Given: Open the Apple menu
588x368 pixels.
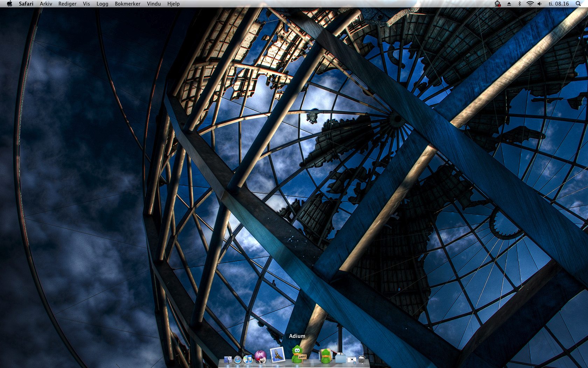Looking at the screenshot, I should pyautogui.click(x=9, y=4).
